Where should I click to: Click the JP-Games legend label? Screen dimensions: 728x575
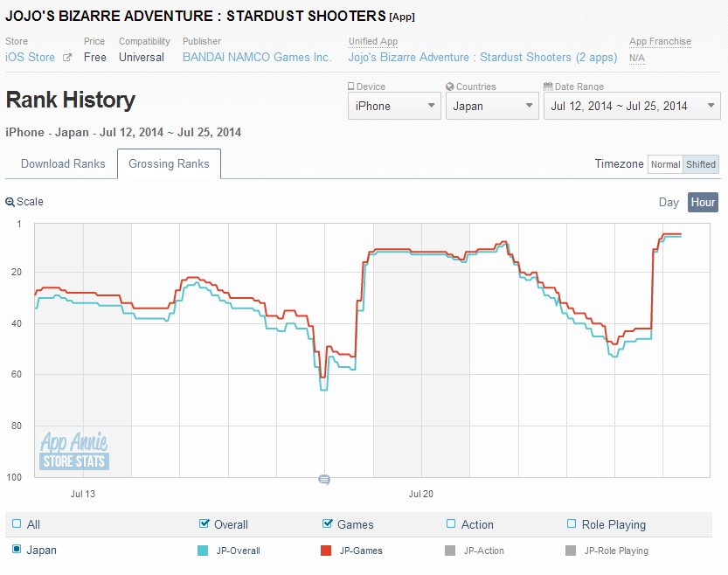361,551
